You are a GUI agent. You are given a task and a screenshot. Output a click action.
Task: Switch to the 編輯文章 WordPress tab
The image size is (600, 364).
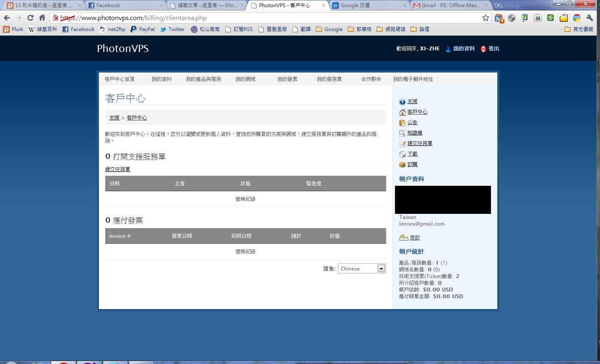pyautogui.click(x=207, y=5)
